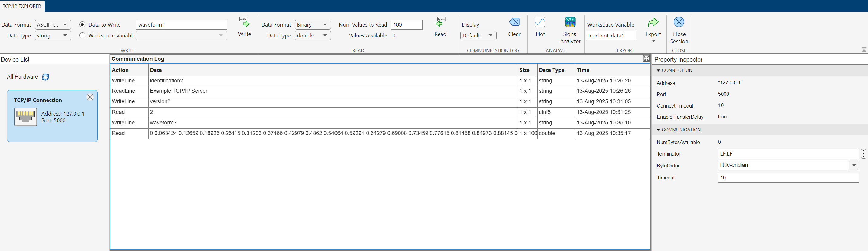The height and width of the screenshot is (251, 868).
Task: Close the TCP/IP Connection device card
Action: [90, 97]
